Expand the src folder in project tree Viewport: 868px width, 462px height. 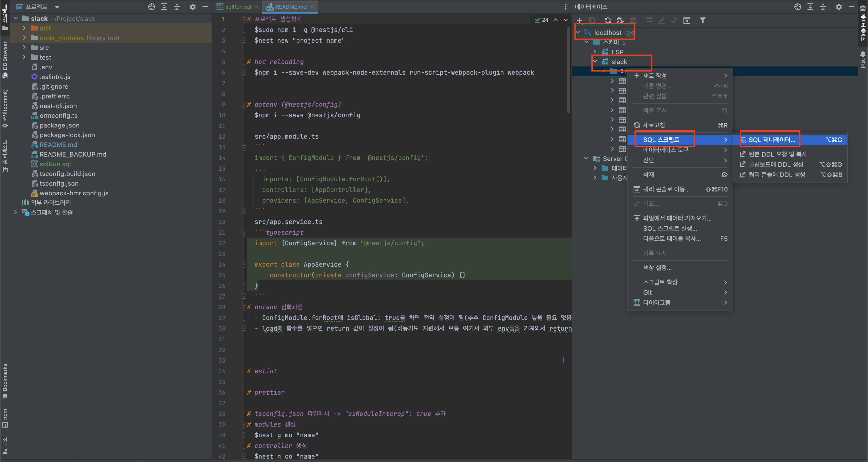pos(24,48)
